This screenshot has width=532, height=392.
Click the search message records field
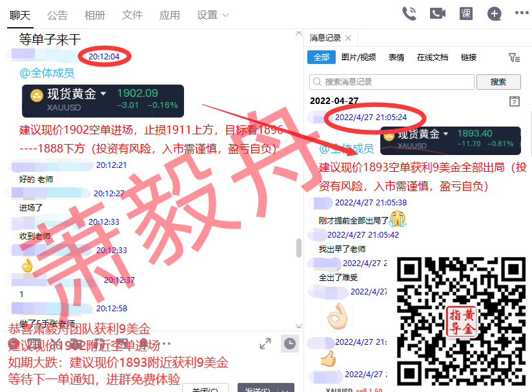[391, 82]
